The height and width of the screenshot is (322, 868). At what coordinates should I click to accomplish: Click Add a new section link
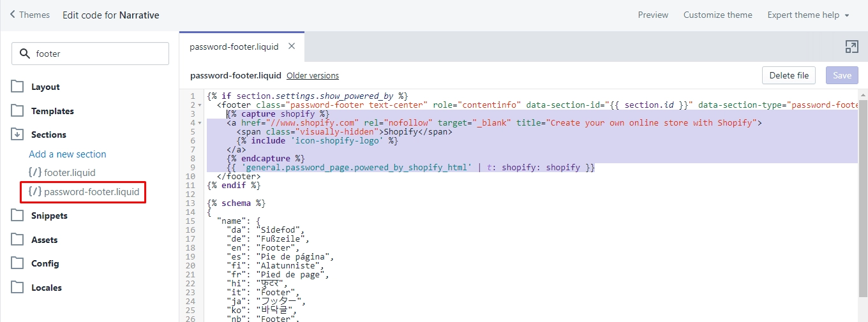click(x=68, y=154)
